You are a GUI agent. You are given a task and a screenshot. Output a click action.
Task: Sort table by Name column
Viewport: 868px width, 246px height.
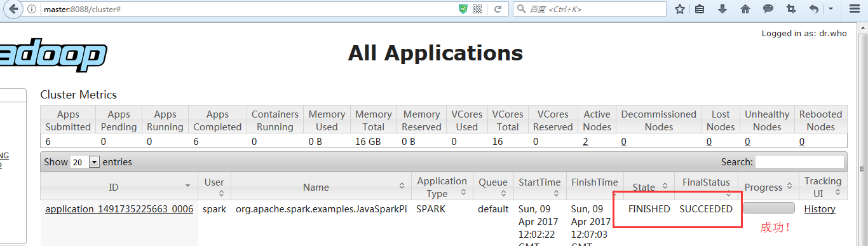321,187
